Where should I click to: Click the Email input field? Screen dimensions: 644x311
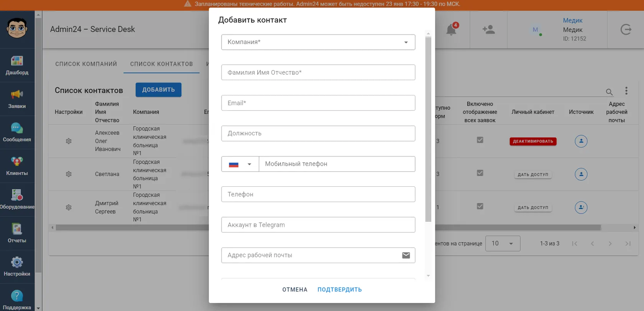318,103
